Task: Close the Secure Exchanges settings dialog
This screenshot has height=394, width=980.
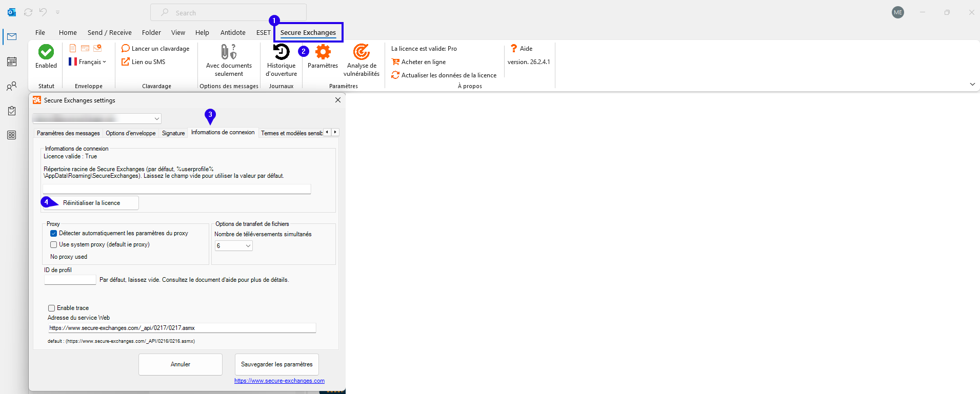Action: [338, 100]
